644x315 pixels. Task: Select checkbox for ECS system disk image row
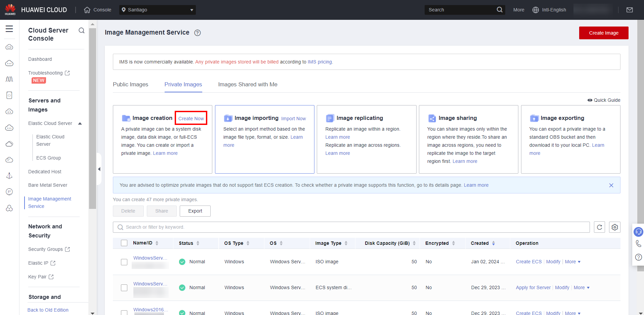tap(124, 288)
